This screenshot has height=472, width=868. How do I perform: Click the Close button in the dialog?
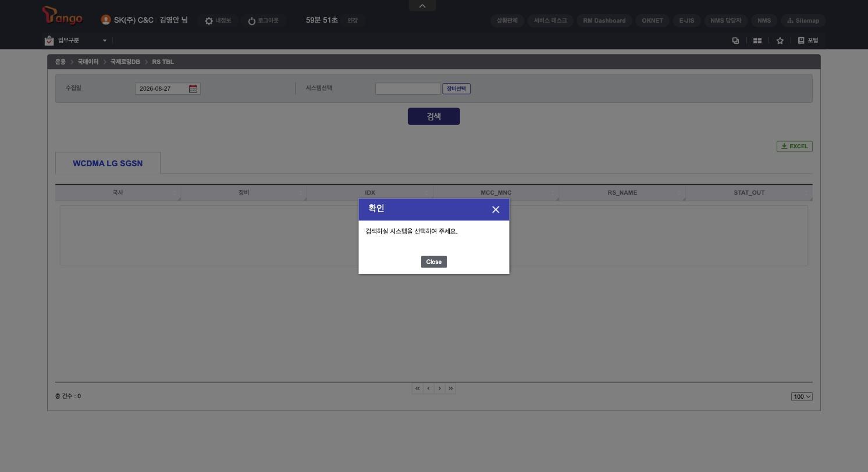click(434, 262)
